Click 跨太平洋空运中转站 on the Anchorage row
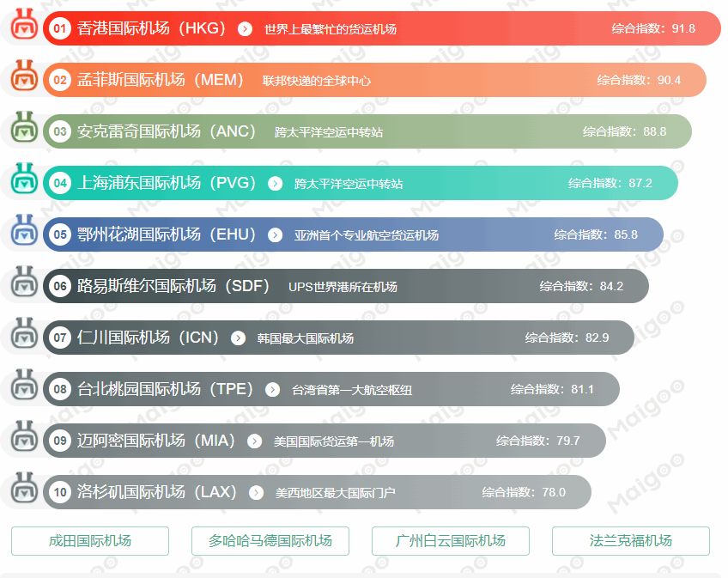Viewport: 728px width, 578px height. [329, 132]
